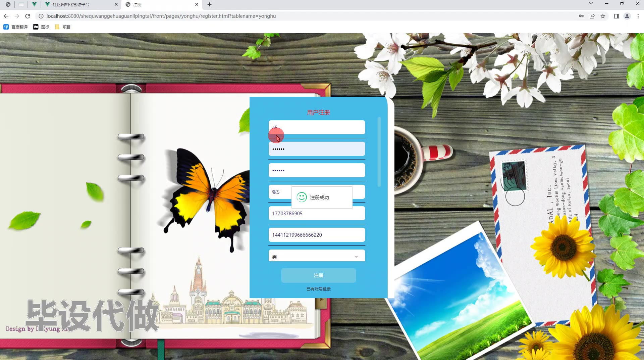
Task: Switch to the pinned green Vue-logo tab
Action: point(34,4)
